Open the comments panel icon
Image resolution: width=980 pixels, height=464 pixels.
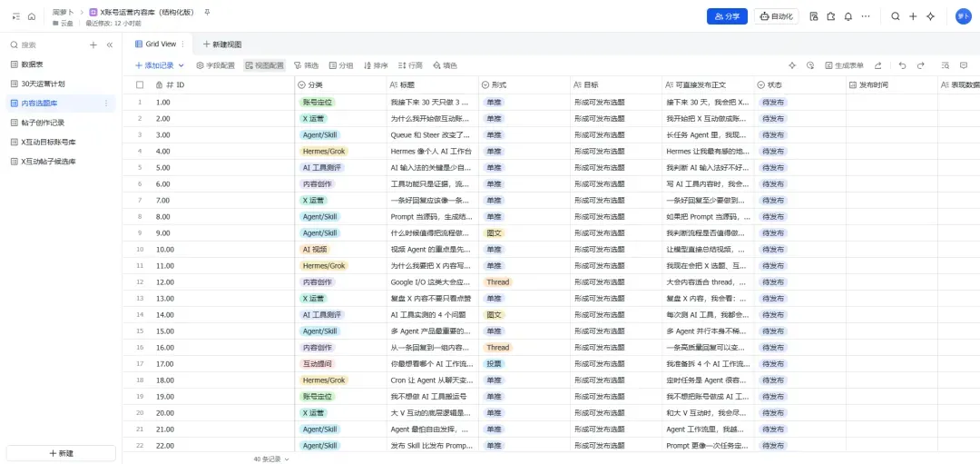[964, 65]
